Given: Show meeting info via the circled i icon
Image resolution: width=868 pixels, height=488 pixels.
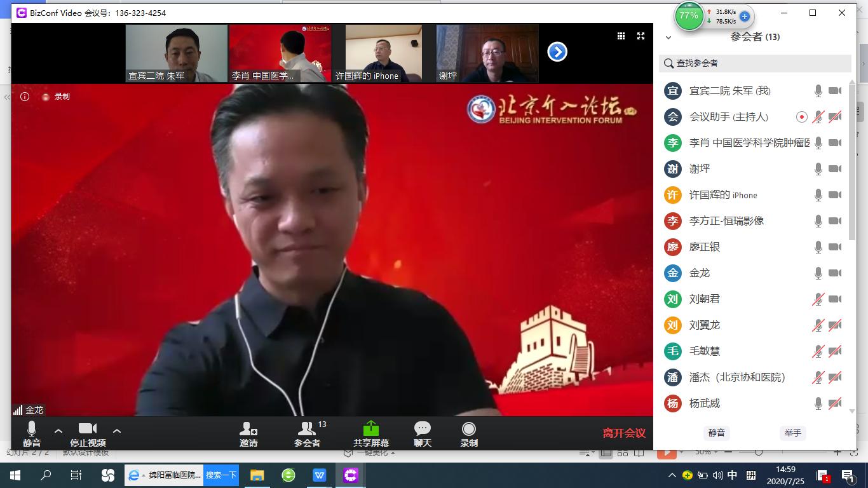Looking at the screenshot, I should [x=25, y=97].
